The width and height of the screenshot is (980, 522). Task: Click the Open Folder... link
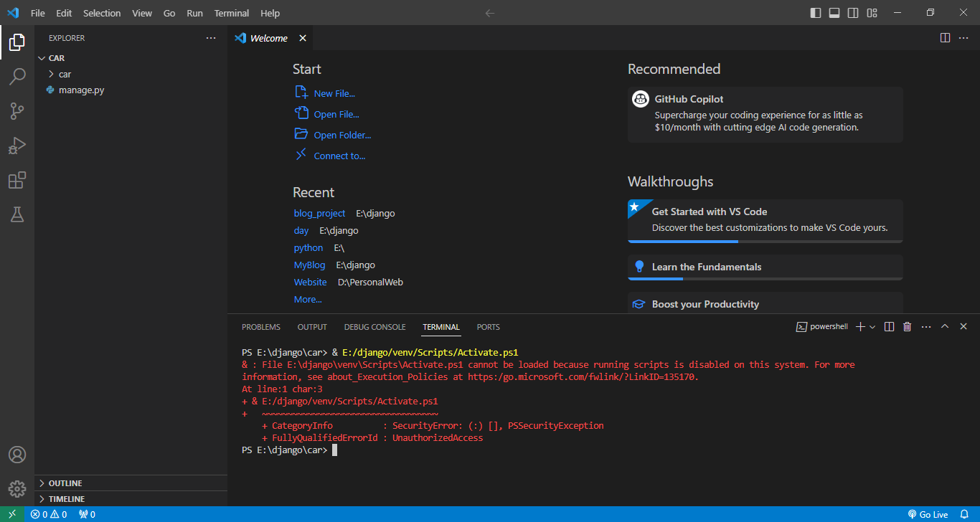[x=333, y=135]
